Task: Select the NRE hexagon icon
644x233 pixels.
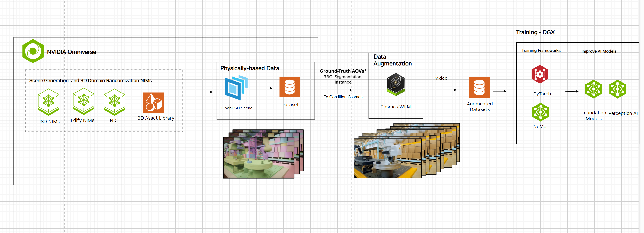Action: point(114,102)
